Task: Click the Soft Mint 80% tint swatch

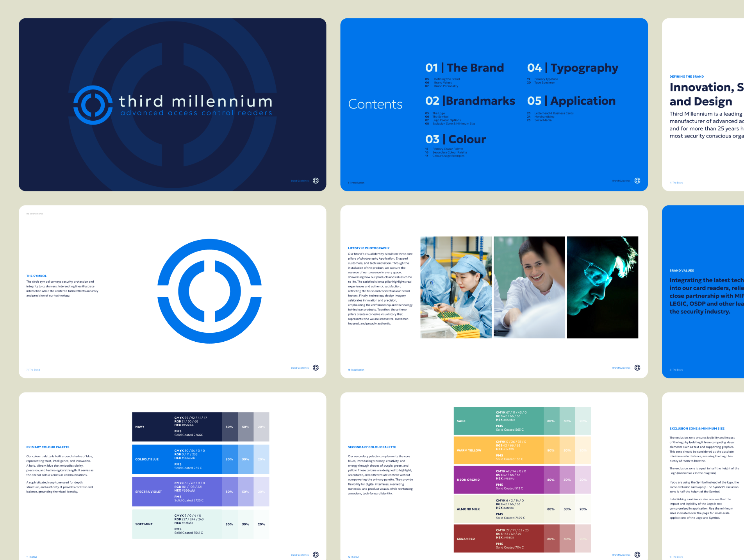Action: pos(230,524)
